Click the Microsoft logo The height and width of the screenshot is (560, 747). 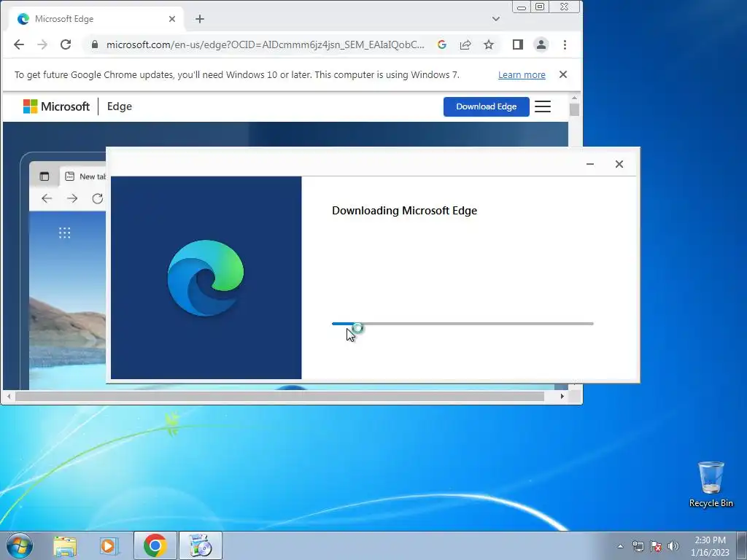[x=56, y=106]
